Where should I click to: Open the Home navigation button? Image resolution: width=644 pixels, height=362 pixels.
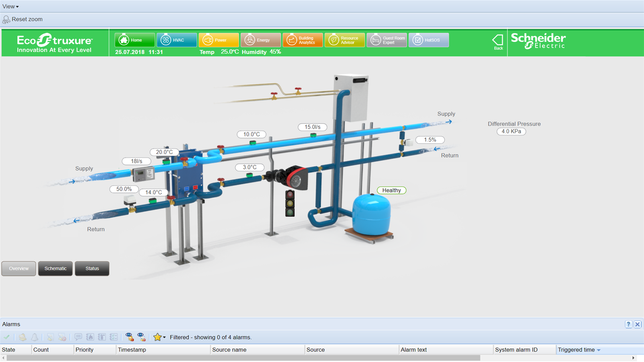(134, 40)
